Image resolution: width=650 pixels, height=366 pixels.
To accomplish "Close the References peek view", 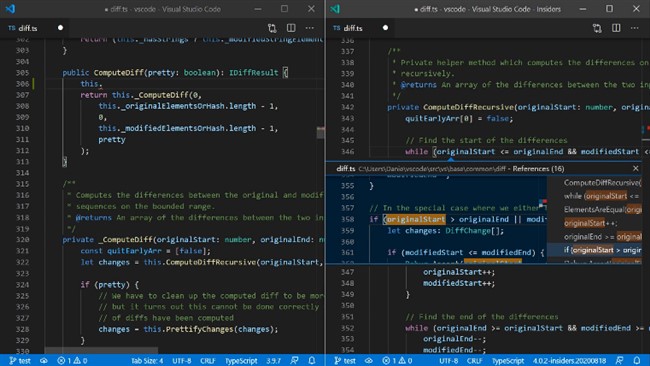I will click(x=636, y=168).
